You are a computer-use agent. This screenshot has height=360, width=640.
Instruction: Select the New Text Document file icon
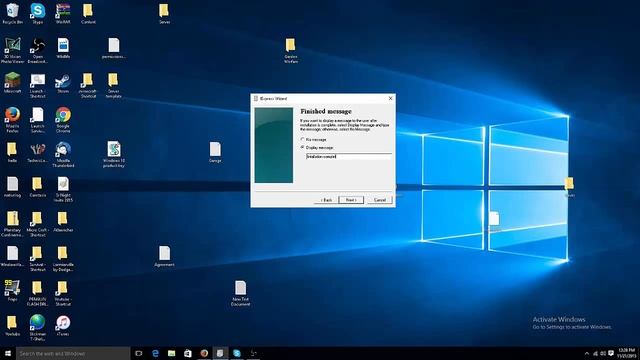pyautogui.click(x=240, y=293)
